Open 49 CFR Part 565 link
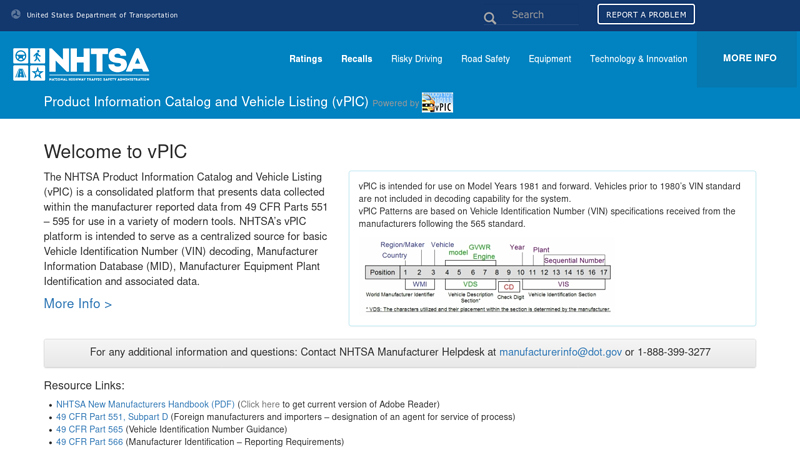The image size is (800, 450). coord(89,429)
